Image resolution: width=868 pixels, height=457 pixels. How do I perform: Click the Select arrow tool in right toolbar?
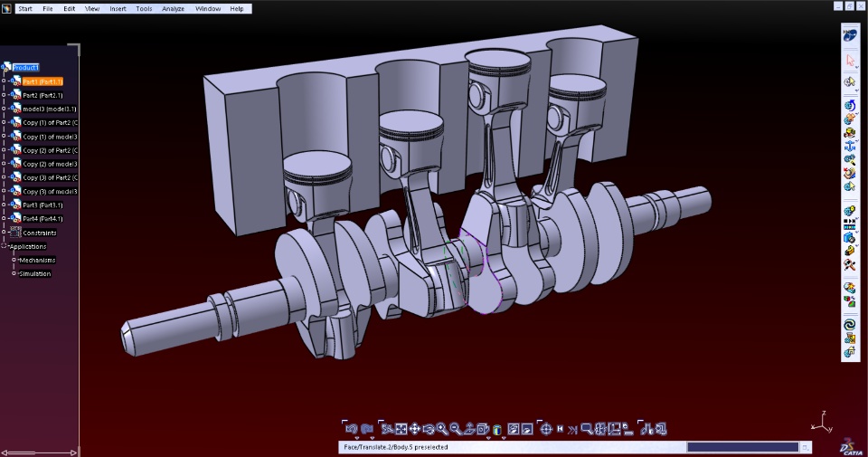pyautogui.click(x=850, y=60)
